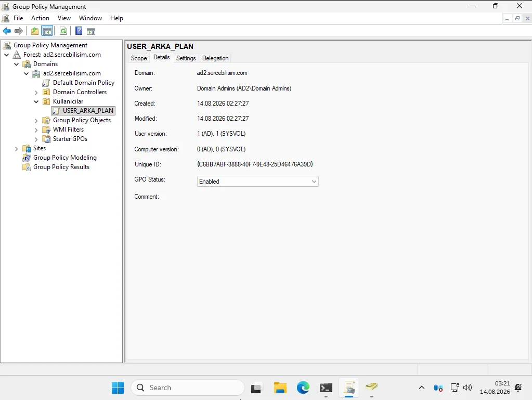The width and height of the screenshot is (532, 400).
Task: Click the Owner value Domain Admins
Action: [244, 88]
